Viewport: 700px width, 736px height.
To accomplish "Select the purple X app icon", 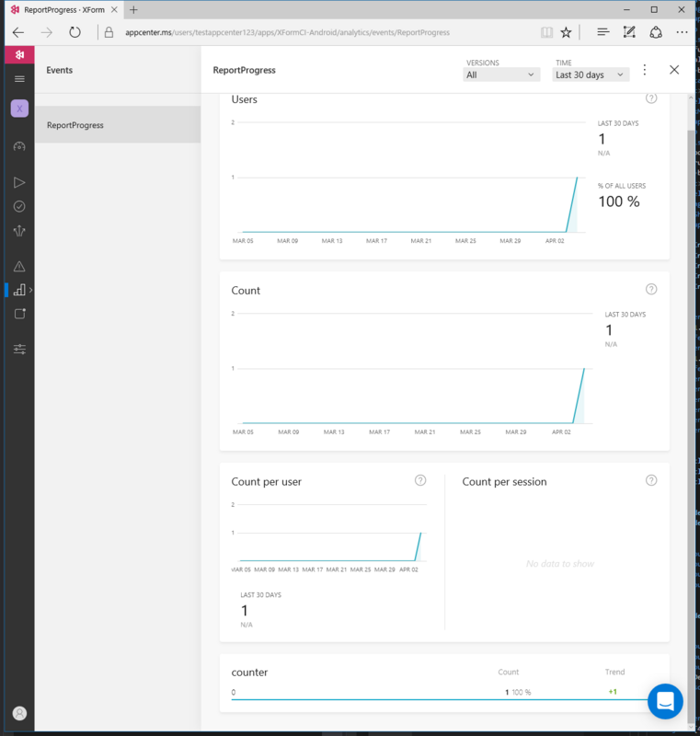I will pyautogui.click(x=19, y=109).
